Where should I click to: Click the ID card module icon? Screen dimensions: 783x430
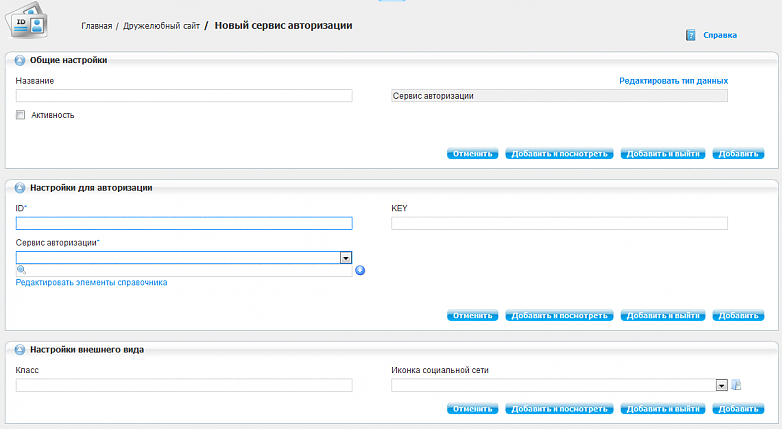click(x=26, y=20)
